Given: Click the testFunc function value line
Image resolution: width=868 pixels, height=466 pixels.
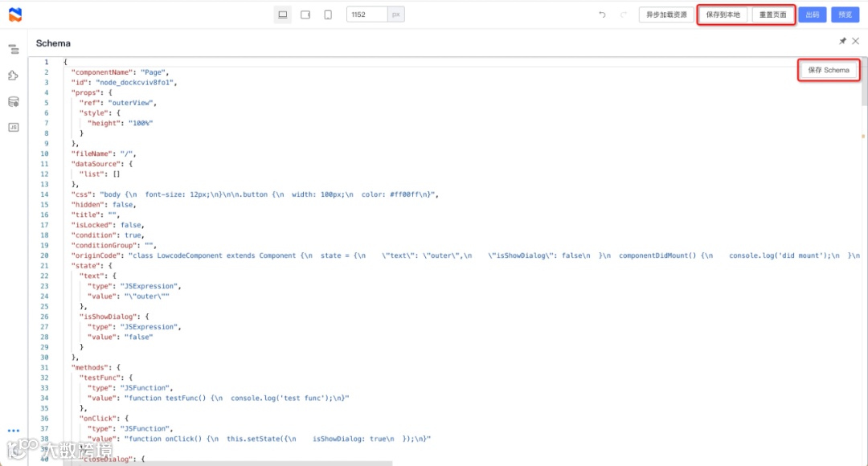Looking at the screenshot, I should (219, 399).
